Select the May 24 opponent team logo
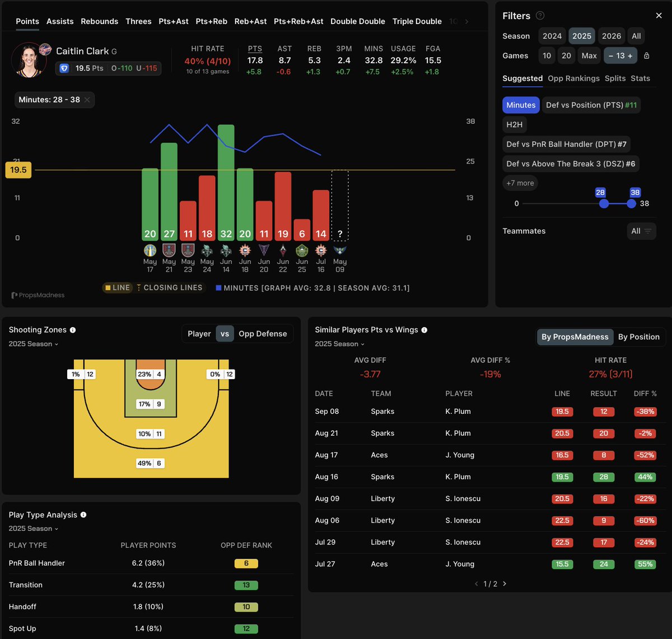This screenshot has height=639, width=672. tap(207, 250)
